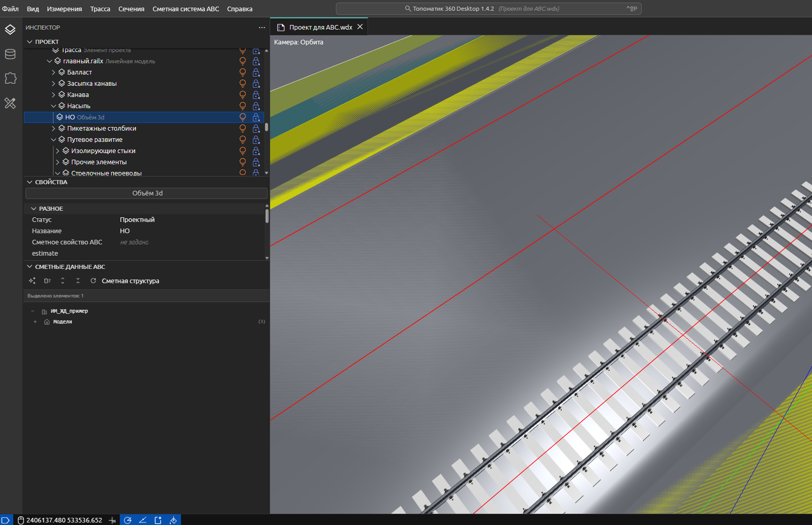Toggle lock on the НО Объём 3d row

point(256,117)
